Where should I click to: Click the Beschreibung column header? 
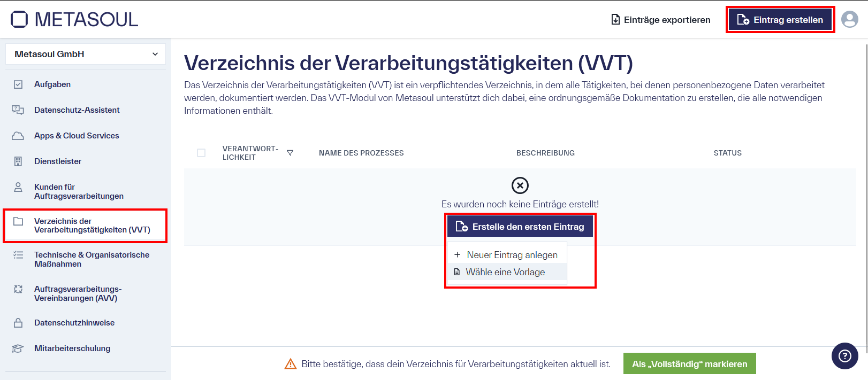(545, 153)
